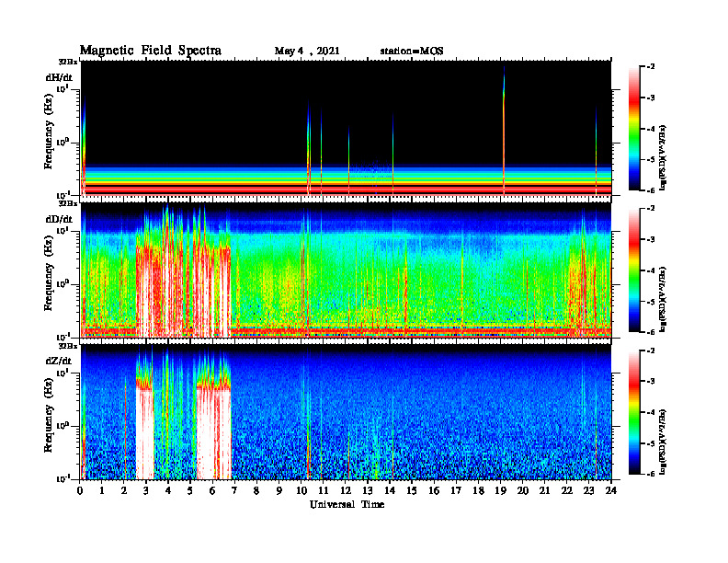Click hour tick label "11" on time axis
The width and height of the screenshot is (728, 563).
[324, 490]
